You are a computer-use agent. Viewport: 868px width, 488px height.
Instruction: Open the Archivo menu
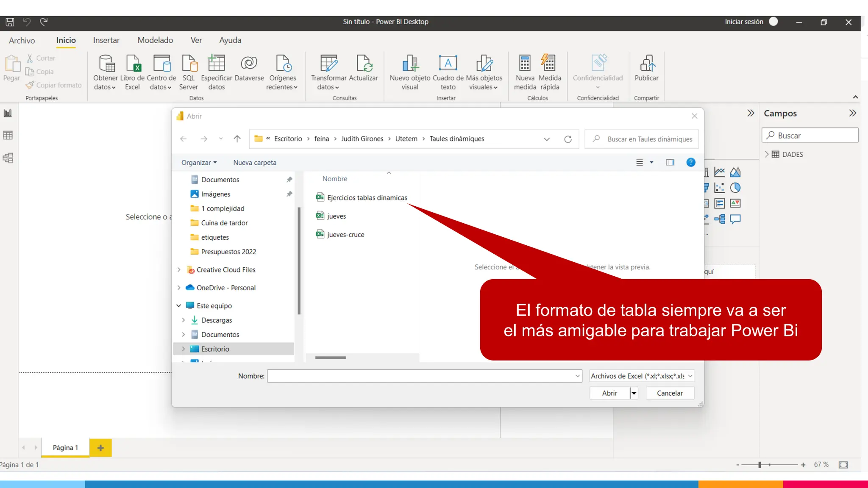[22, 40]
